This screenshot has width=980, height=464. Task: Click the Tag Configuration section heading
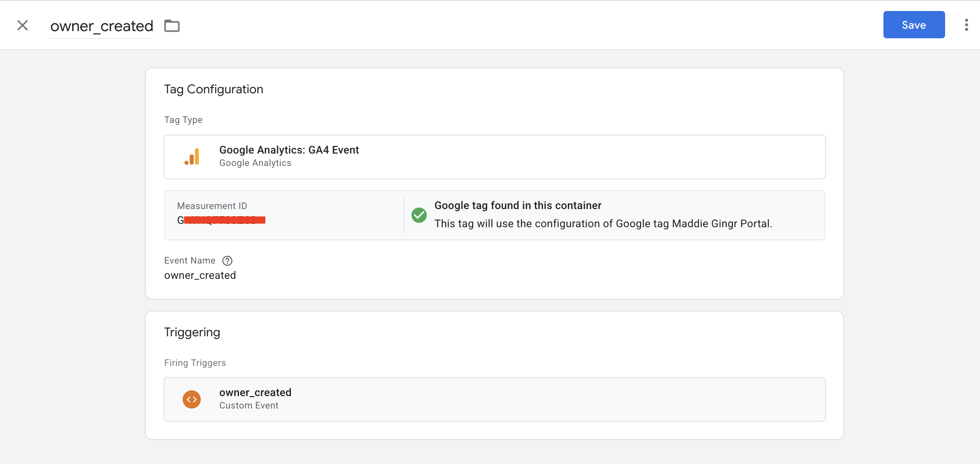pyautogui.click(x=214, y=89)
